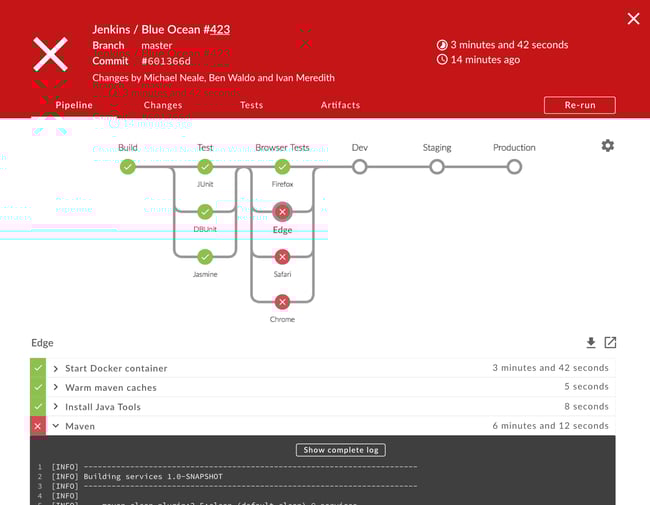Image resolution: width=650 pixels, height=505 pixels.
Task: Open the Artifacts tab
Action: pyautogui.click(x=340, y=105)
